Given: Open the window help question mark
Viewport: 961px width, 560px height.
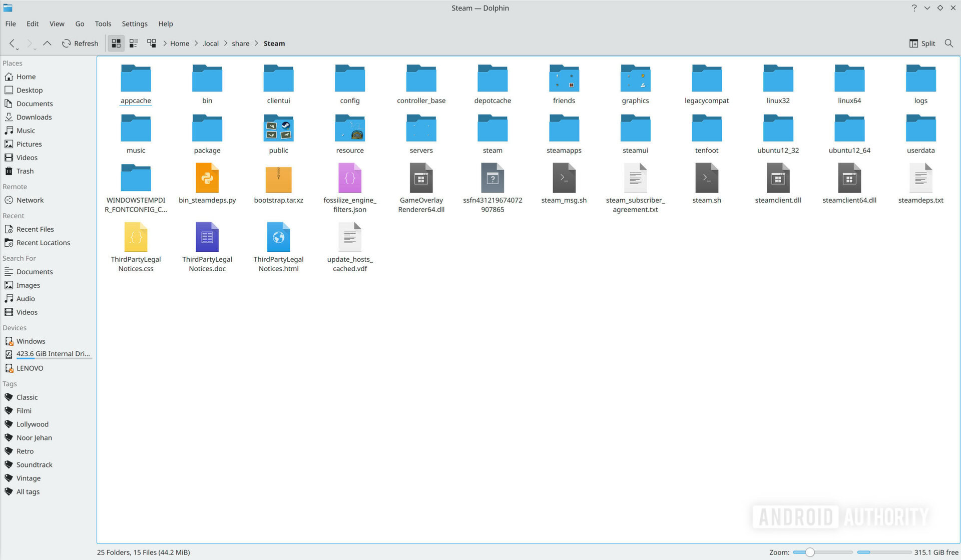Looking at the screenshot, I should [x=914, y=8].
